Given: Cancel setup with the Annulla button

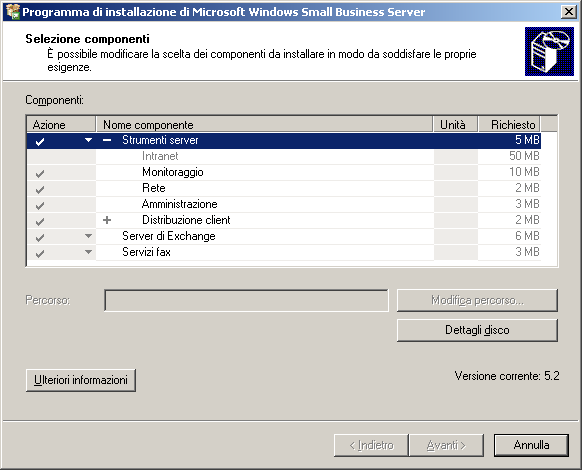Looking at the screenshot, I should click(531, 445).
